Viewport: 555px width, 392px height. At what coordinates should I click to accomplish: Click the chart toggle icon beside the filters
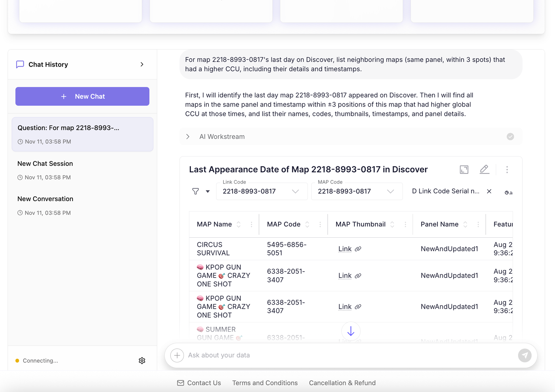(x=508, y=192)
